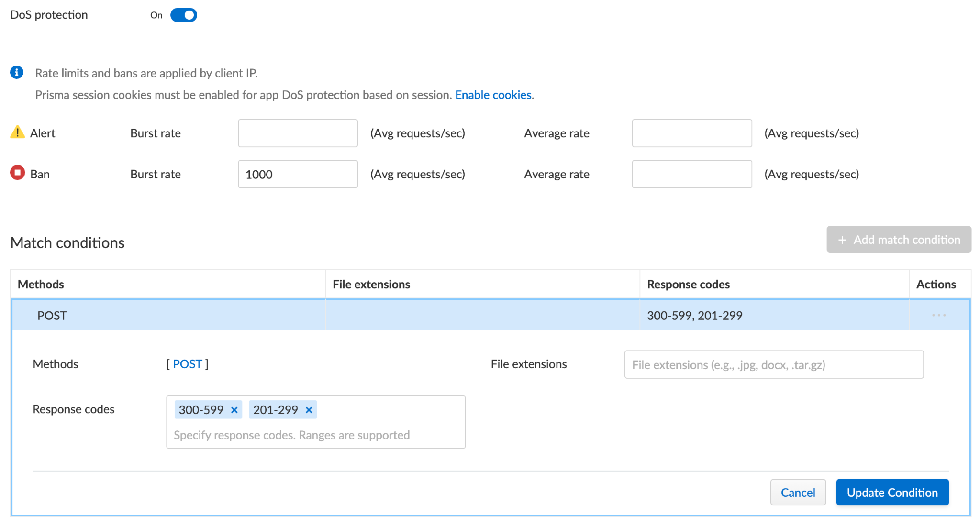The width and height of the screenshot is (980, 527).
Task: Focus the File extensions input field
Action: coord(774,365)
